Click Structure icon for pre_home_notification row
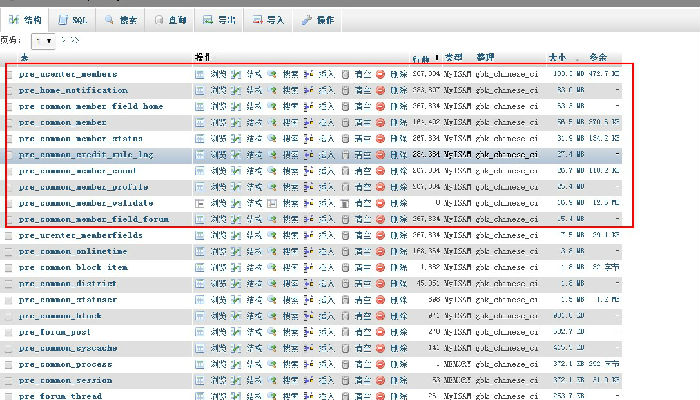Screen dimensions: 700x400 [x=236, y=90]
